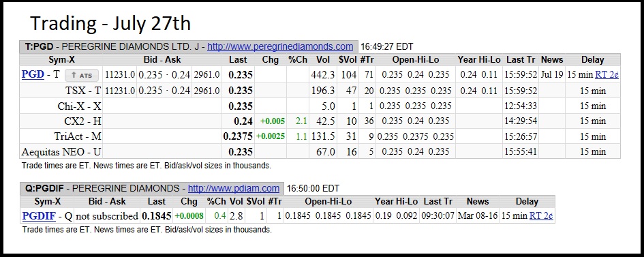The height and width of the screenshot is (257, 644).
Task: Click the 0.4 percent change in PGDIF row
Action: [221, 215]
